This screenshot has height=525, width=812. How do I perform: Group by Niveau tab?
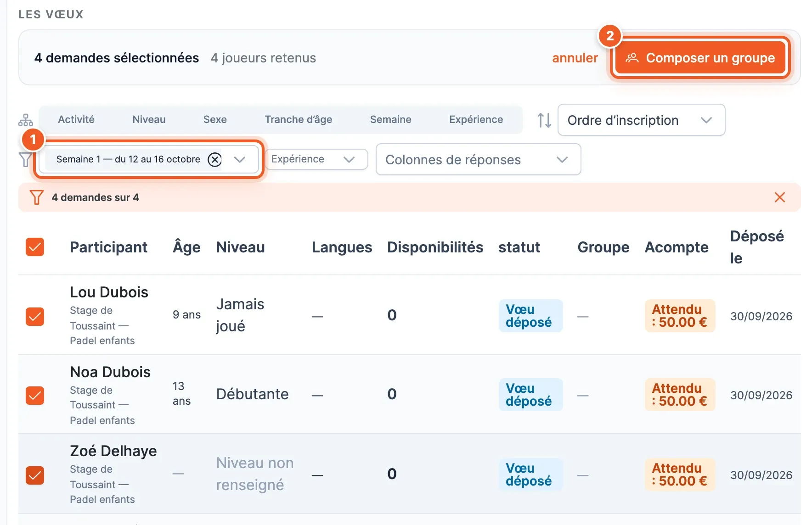(x=149, y=120)
